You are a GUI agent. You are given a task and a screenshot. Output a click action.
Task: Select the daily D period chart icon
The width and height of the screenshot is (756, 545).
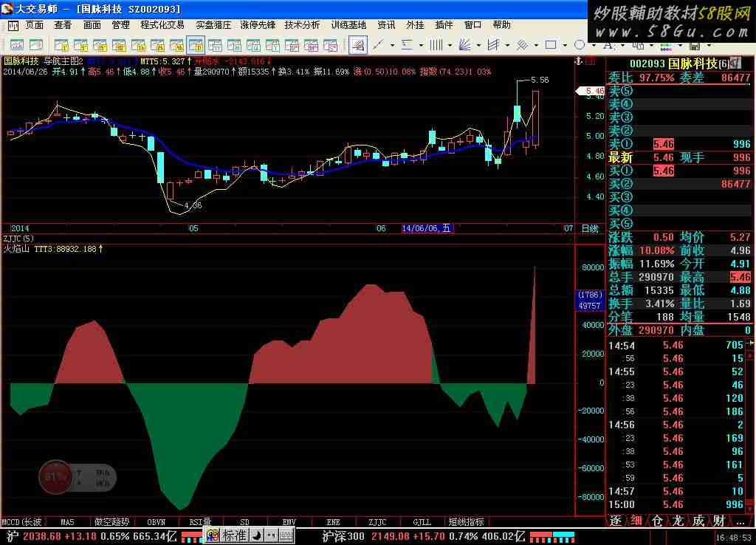[196, 45]
